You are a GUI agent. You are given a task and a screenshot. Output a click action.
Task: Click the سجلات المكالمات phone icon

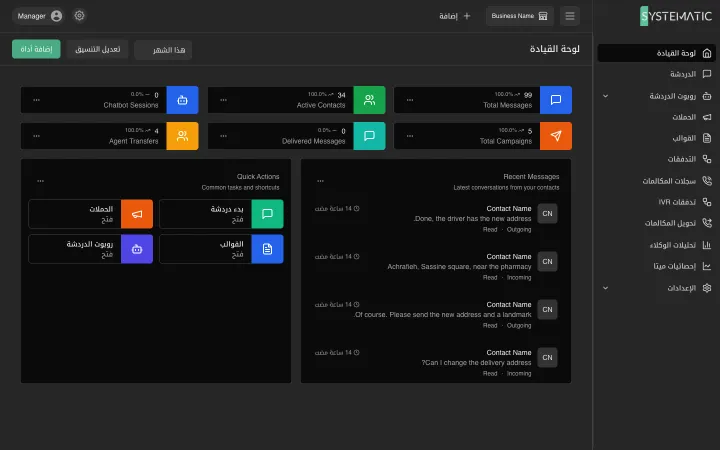click(707, 181)
